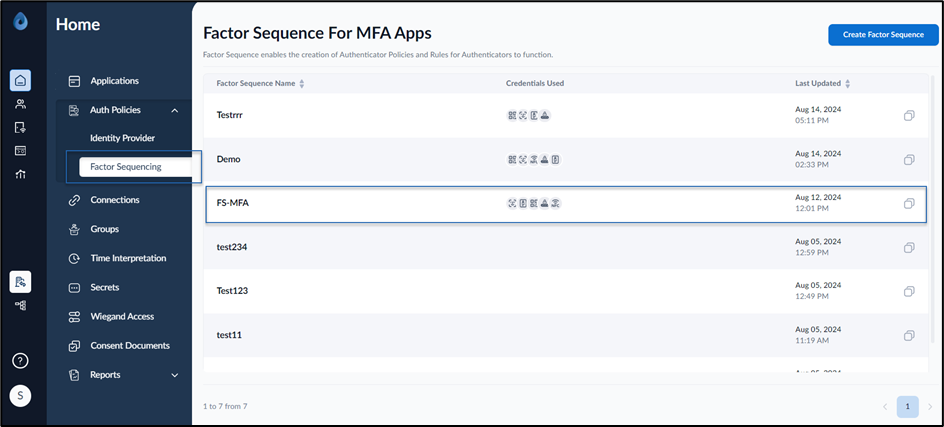Open Wiegand Access in the sidebar
The height and width of the screenshot is (427, 944).
122,317
